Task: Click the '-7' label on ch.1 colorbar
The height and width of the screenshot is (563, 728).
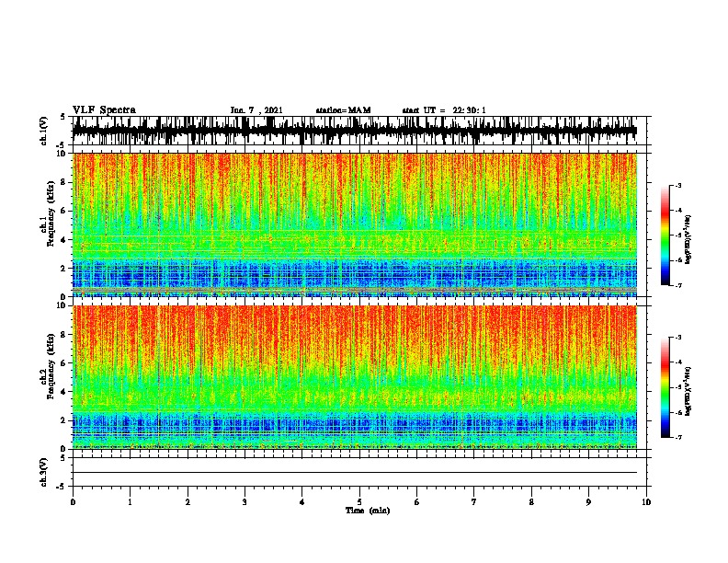Action: tap(678, 285)
